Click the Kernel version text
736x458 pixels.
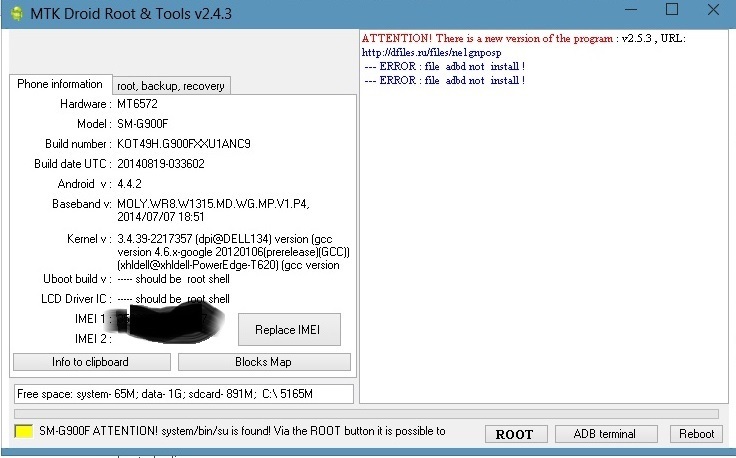click(233, 252)
